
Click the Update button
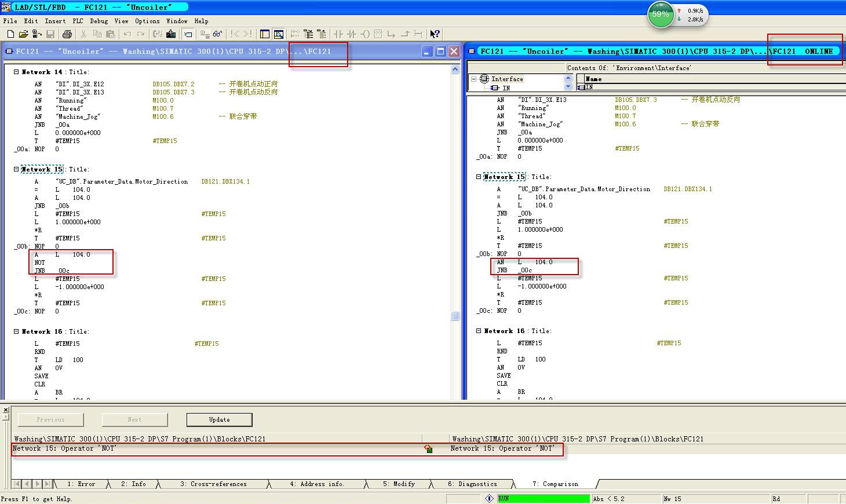[219, 419]
